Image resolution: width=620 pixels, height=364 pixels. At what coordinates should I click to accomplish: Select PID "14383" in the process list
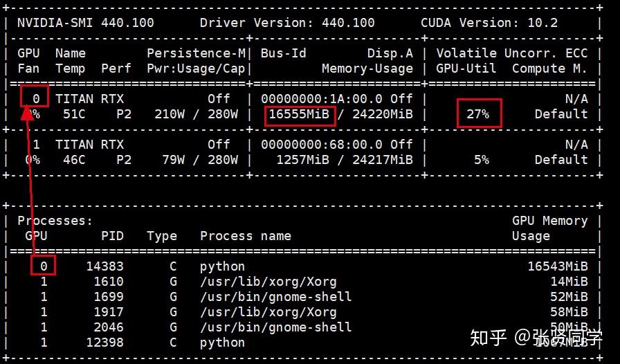[104, 266]
